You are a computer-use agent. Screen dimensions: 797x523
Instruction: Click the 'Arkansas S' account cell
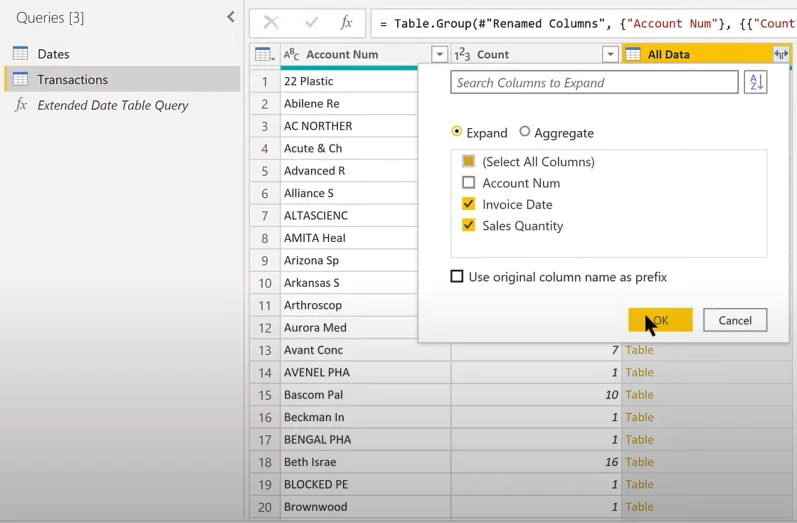349,283
